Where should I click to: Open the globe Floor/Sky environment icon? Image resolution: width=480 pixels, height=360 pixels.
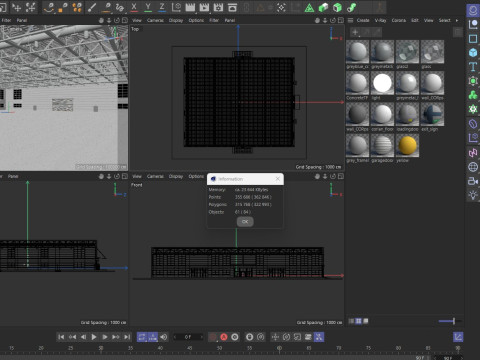coord(473,167)
